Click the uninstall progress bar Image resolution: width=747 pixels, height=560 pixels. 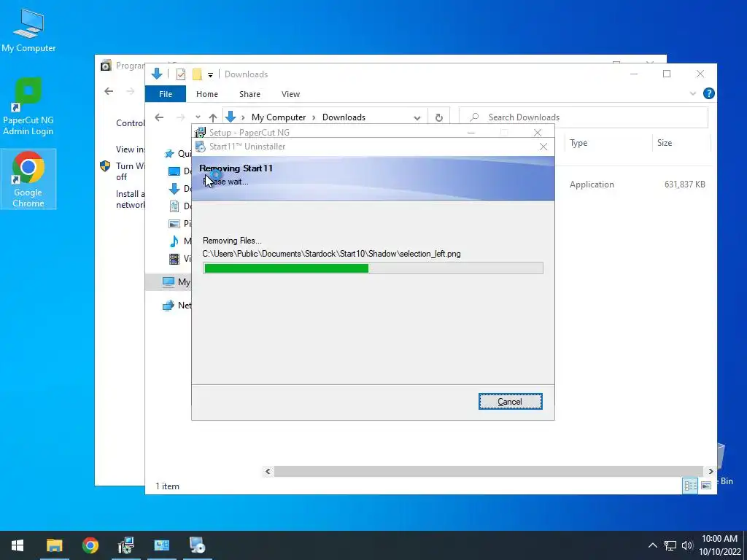point(373,268)
